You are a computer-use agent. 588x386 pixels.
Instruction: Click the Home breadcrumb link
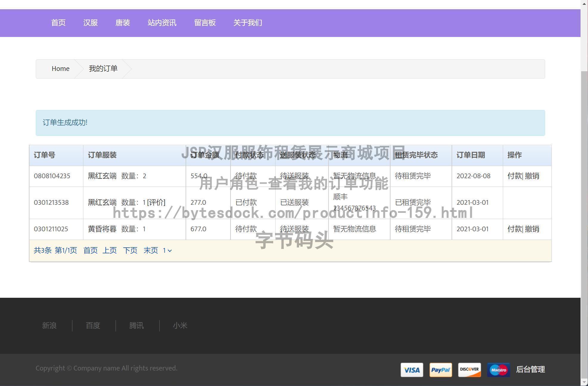click(60, 69)
